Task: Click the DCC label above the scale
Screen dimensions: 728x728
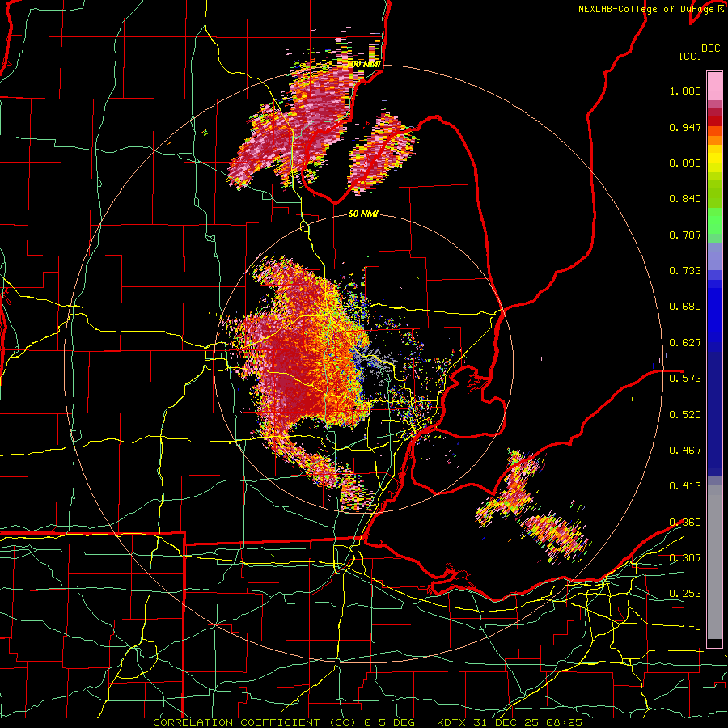Action: click(710, 49)
